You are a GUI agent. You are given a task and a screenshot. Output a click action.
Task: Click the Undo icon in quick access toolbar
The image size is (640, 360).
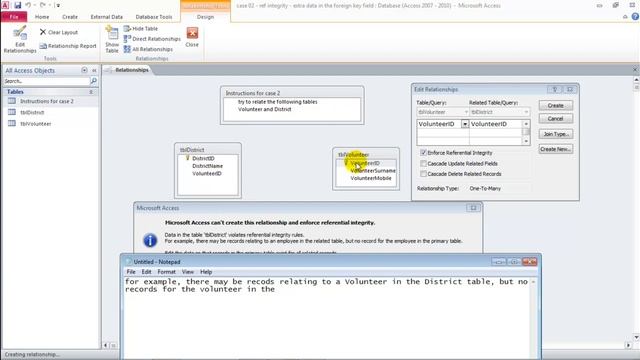point(28,5)
